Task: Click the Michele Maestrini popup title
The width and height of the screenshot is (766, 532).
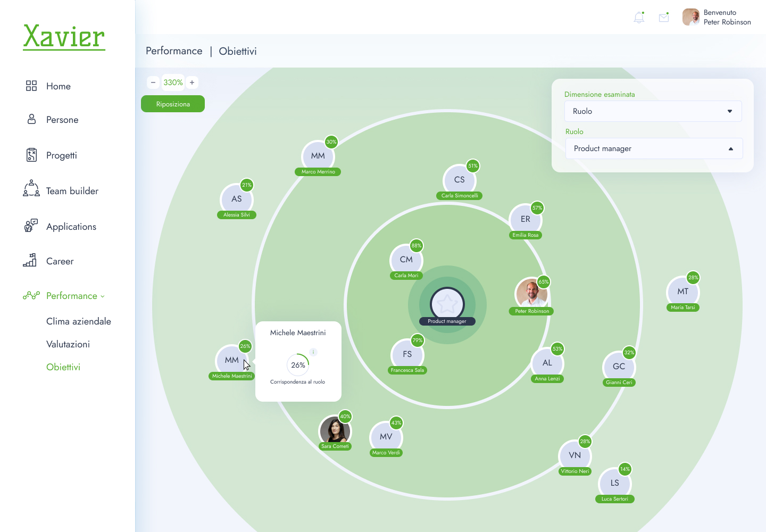Action: click(x=298, y=332)
